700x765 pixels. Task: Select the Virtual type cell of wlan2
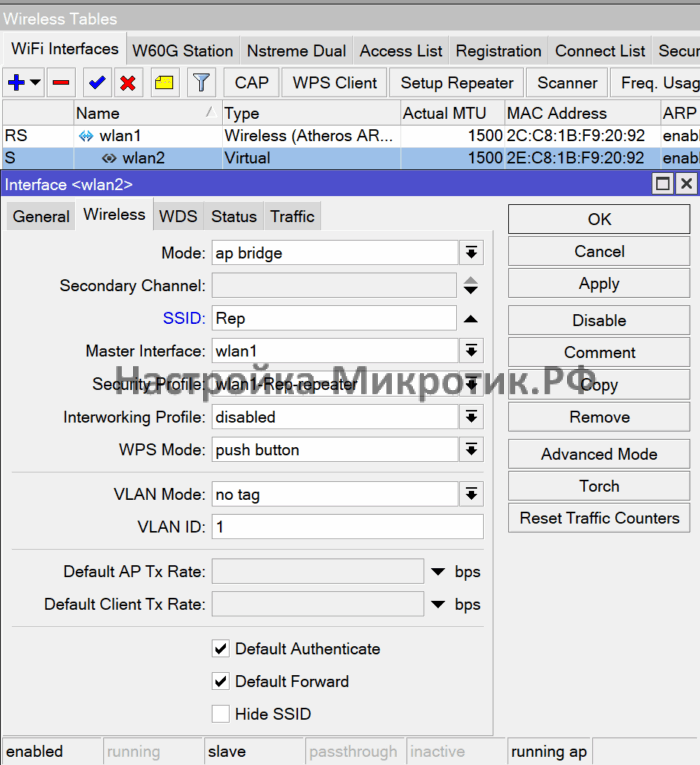click(311, 158)
